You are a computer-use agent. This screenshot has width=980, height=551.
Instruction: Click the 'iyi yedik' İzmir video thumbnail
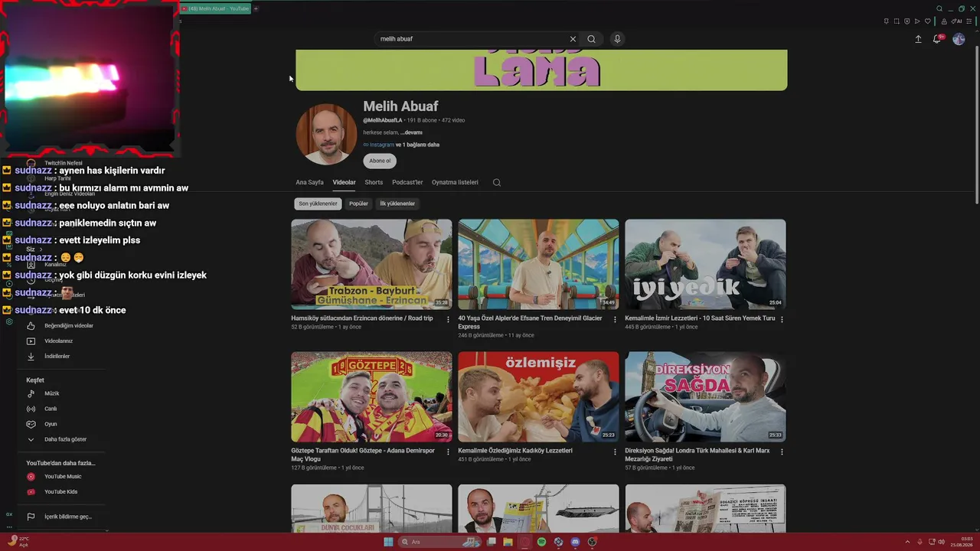(x=705, y=264)
